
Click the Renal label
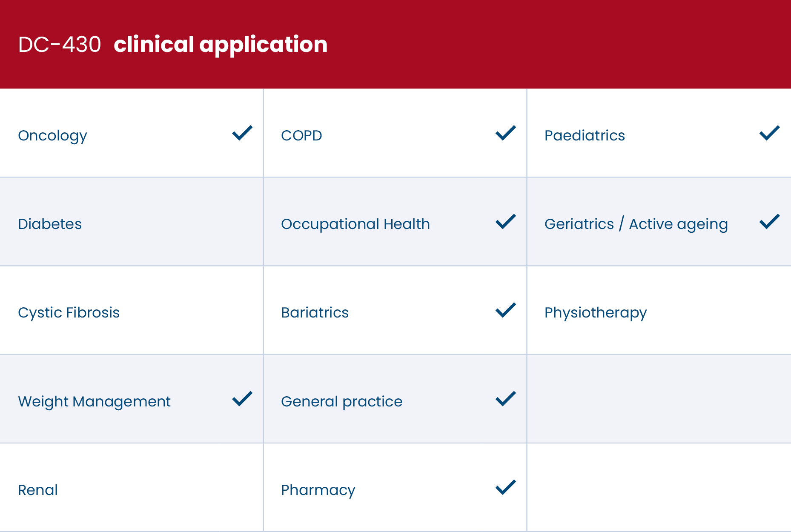pyautogui.click(x=38, y=490)
